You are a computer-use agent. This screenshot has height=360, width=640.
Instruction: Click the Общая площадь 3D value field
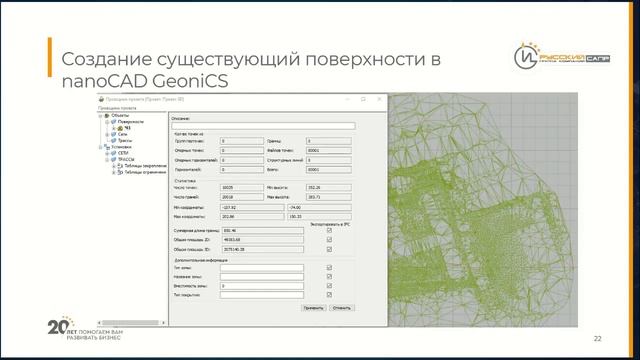pyautogui.click(x=262, y=249)
